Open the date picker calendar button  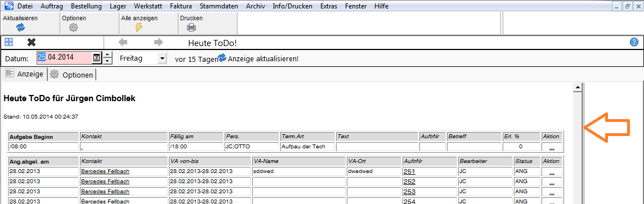pyautogui.click(x=96, y=58)
